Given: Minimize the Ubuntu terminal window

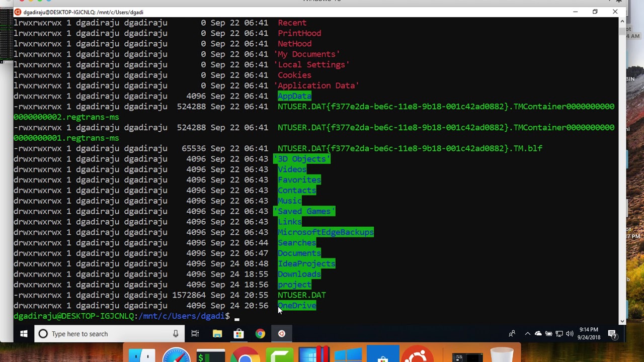Looking at the screenshot, I should pos(575,12).
